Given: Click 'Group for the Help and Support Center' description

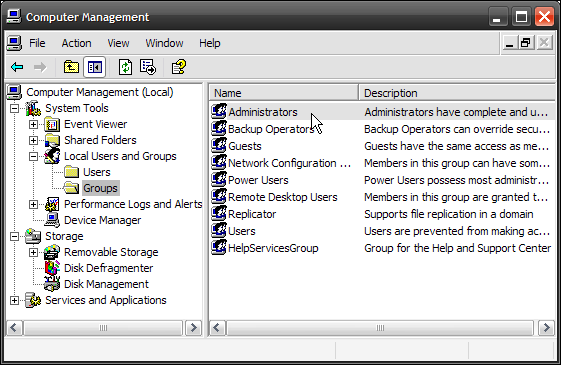Looking at the screenshot, I should click(x=458, y=248).
